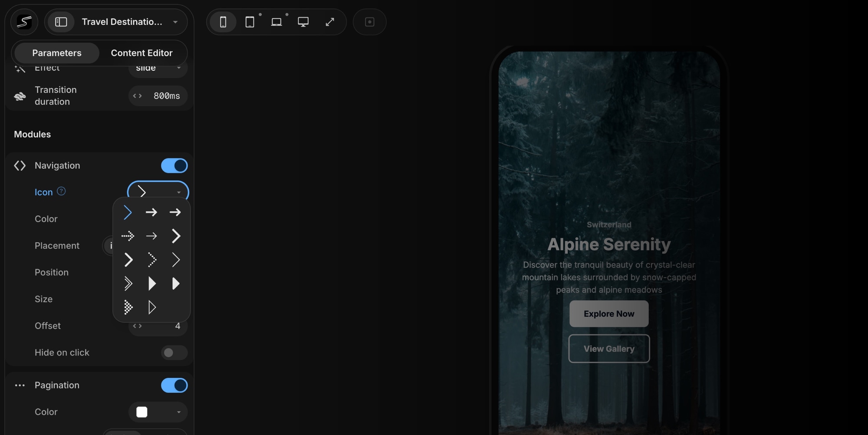Click the fullscreen expand arrows icon
The height and width of the screenshot is (435, 868).
coord(330,22)
